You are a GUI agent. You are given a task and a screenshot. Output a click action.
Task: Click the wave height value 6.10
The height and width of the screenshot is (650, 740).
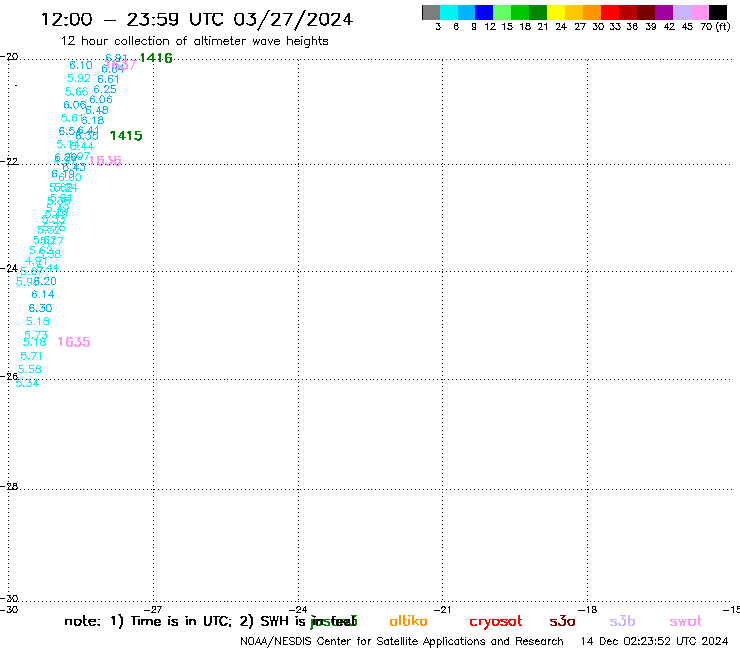(x=81, y=65)
